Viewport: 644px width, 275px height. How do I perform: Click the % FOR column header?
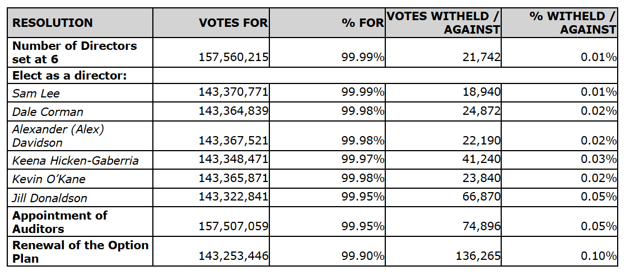pyautogui.click(x=363, y=24)
